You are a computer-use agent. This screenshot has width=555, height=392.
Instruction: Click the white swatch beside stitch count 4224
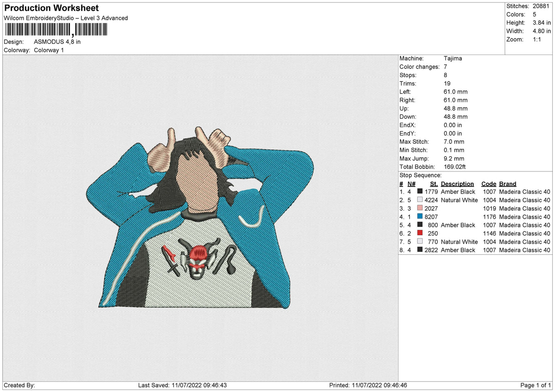(x=420, y=200)
